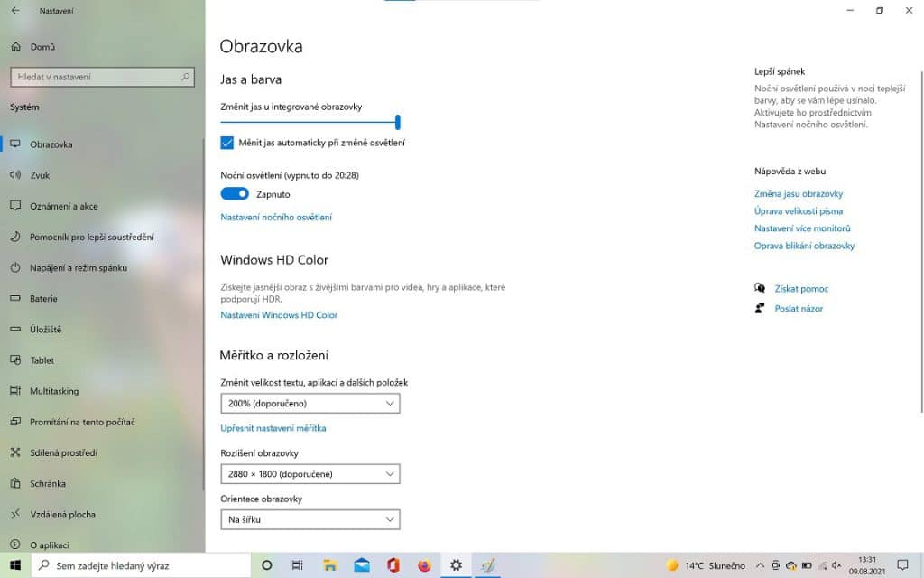Open Oprava blikání obrazovky help link
Image resolution: width=924 pixels, height=578 pixels.
[804, 246]
